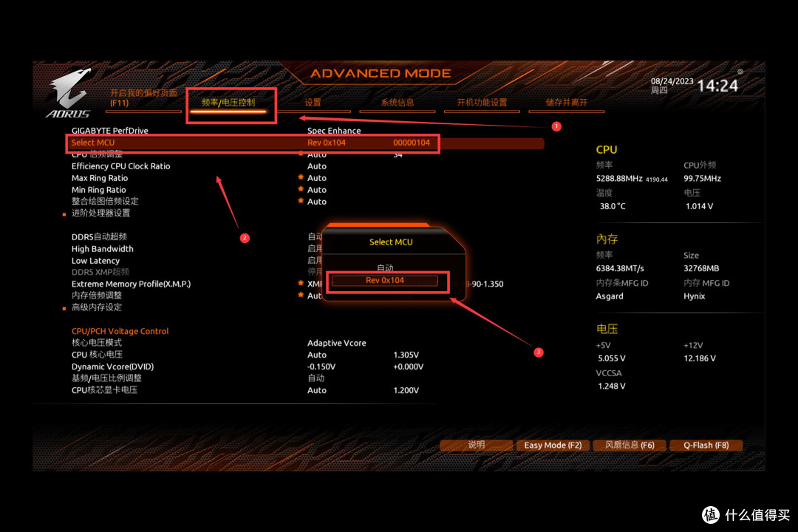Image resolution: width=798 pixels, height=532 pixels.
Task: Go to the 储存并离开 tab
Action: pyautogui.click(x=567, y=102)
